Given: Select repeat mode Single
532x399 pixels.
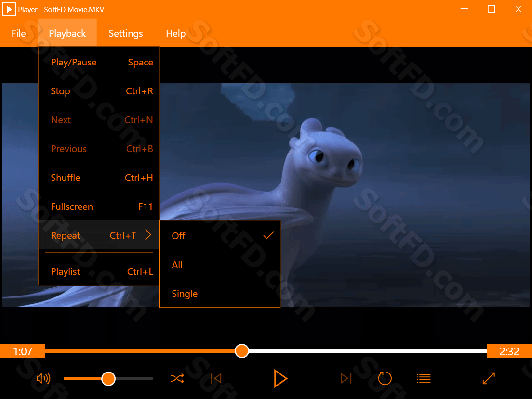Looking at the screenshot, I should point(220,294).
